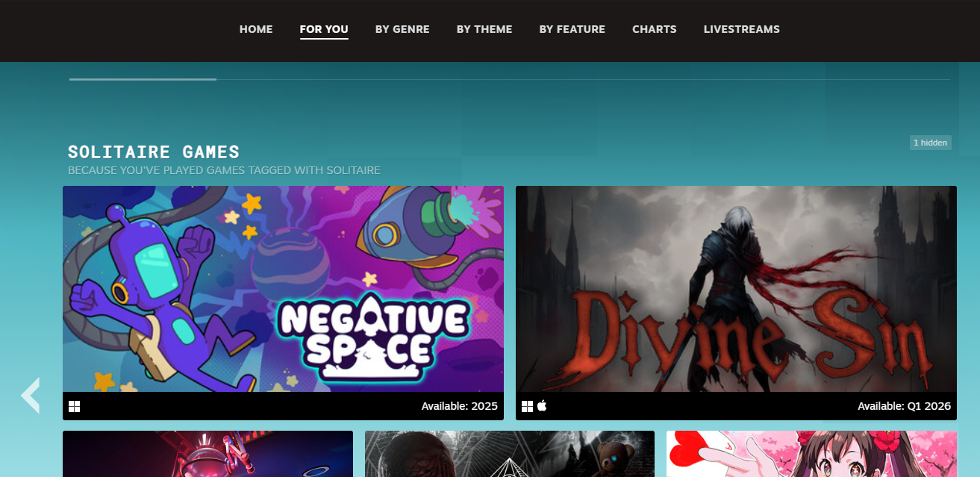Click Windows icon under Divine Sin
The image size is (980, 477).
pos(527,406)
